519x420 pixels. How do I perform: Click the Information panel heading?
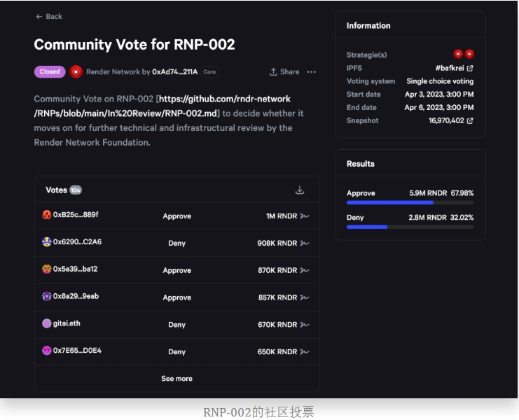tap(368, 26)
